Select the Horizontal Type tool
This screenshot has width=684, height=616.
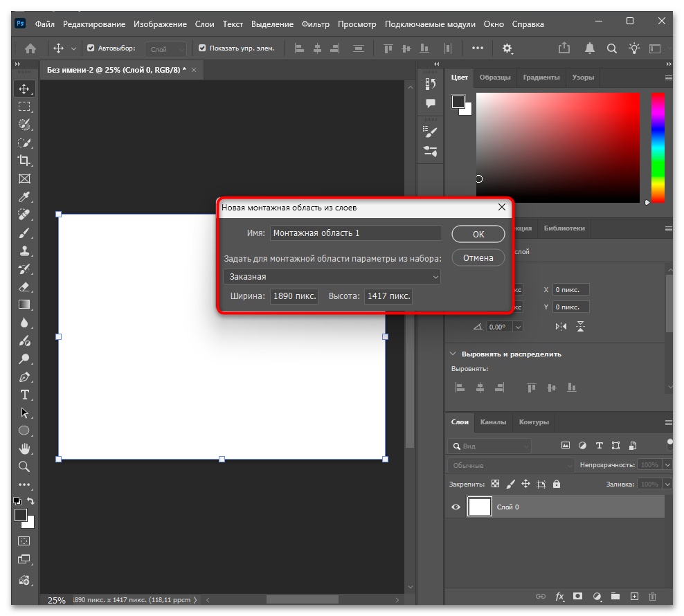pos(24,395)
